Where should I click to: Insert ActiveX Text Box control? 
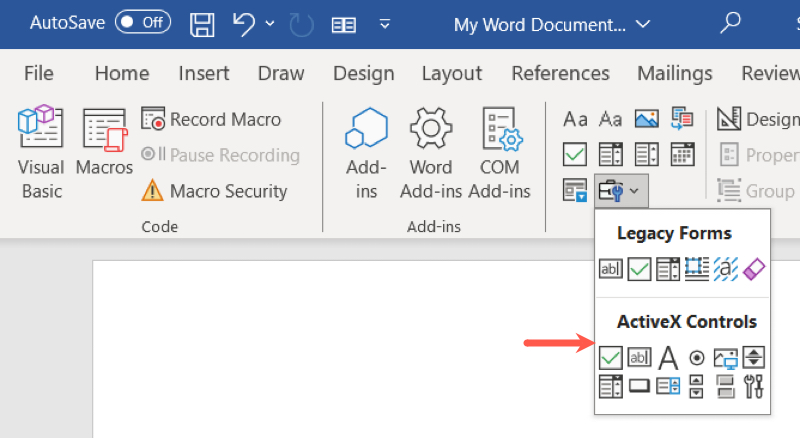point(639,357)
